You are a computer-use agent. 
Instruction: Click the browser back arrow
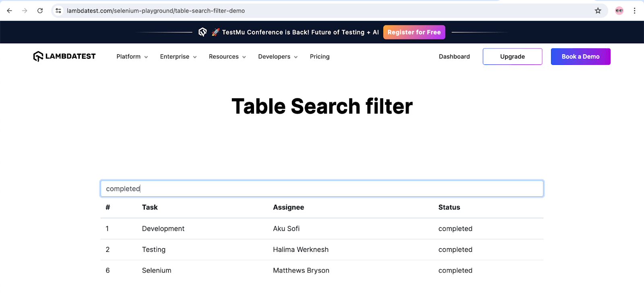coord(10,11)
